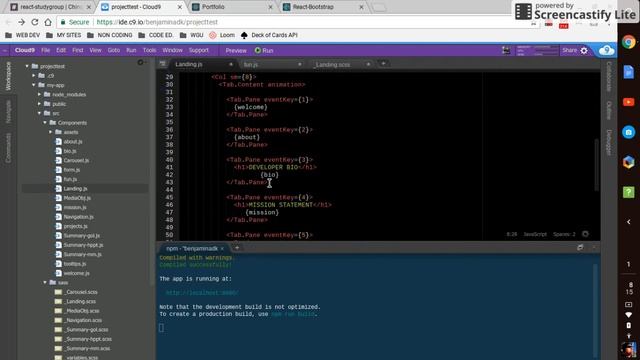This screenshot has width=640, height=360.
Task: Open the WEB DEV bookmark folder
Action: point(23,35)
